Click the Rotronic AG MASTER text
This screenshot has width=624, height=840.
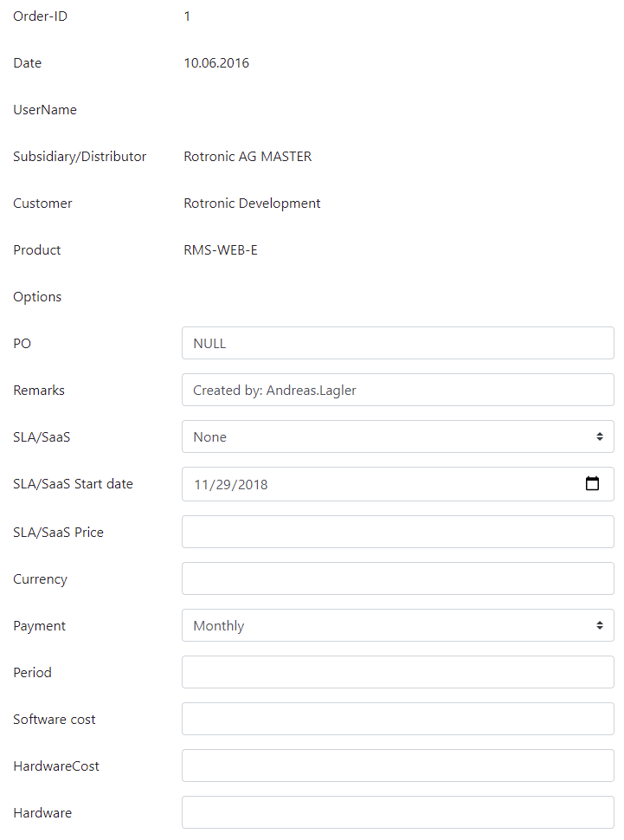248,157
